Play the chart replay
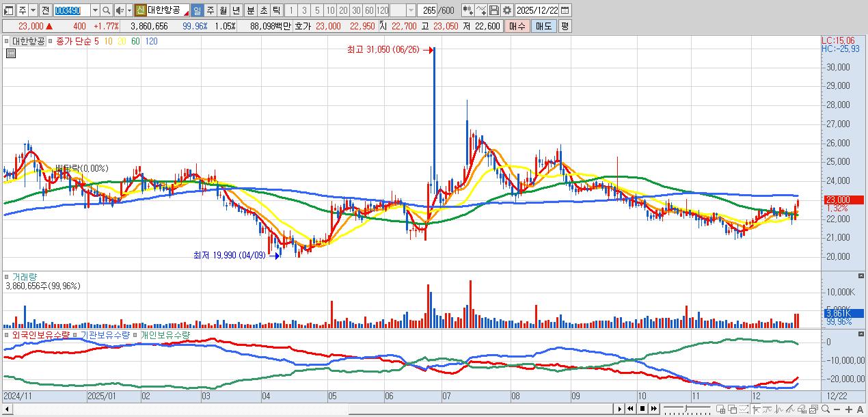This screenshot has width=868, height=417. 620,409
